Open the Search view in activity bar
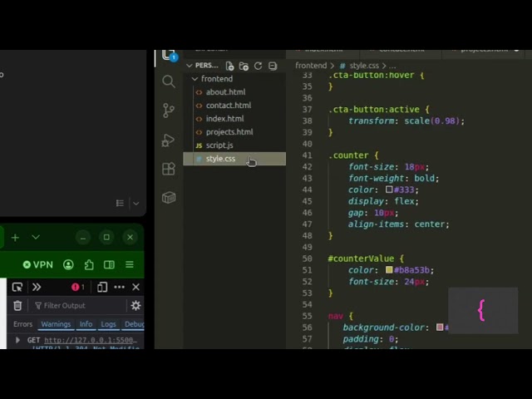532x399 pixels. pos(169,81)
